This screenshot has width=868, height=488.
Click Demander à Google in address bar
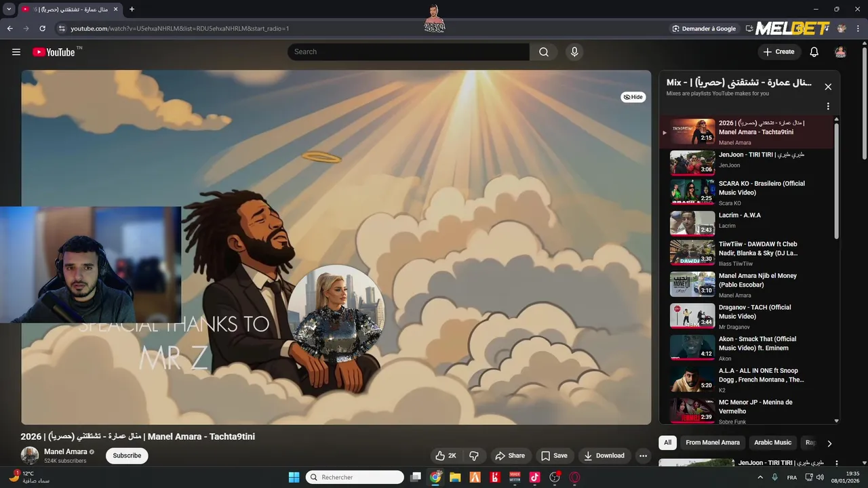(704, 28)
